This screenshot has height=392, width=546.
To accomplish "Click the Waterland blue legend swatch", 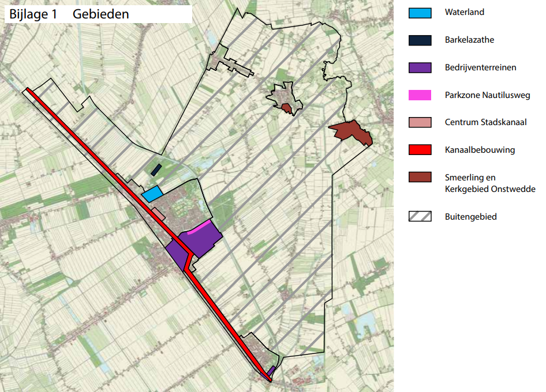I will [420, 13].
